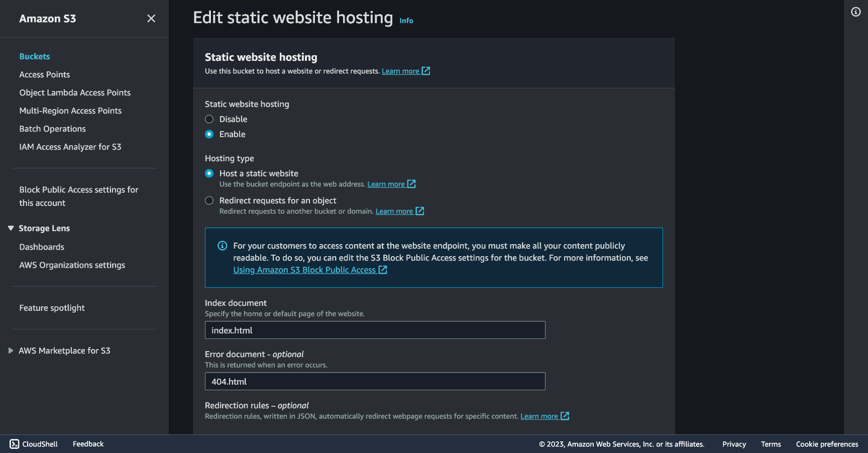Open Buckets in the sidebar

tap(35, 56)
